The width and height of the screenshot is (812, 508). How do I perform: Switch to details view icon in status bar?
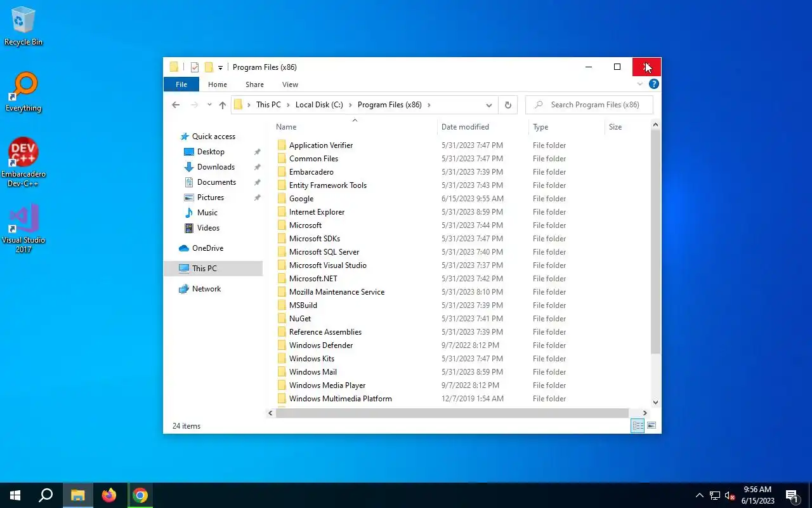coord(638,426)
